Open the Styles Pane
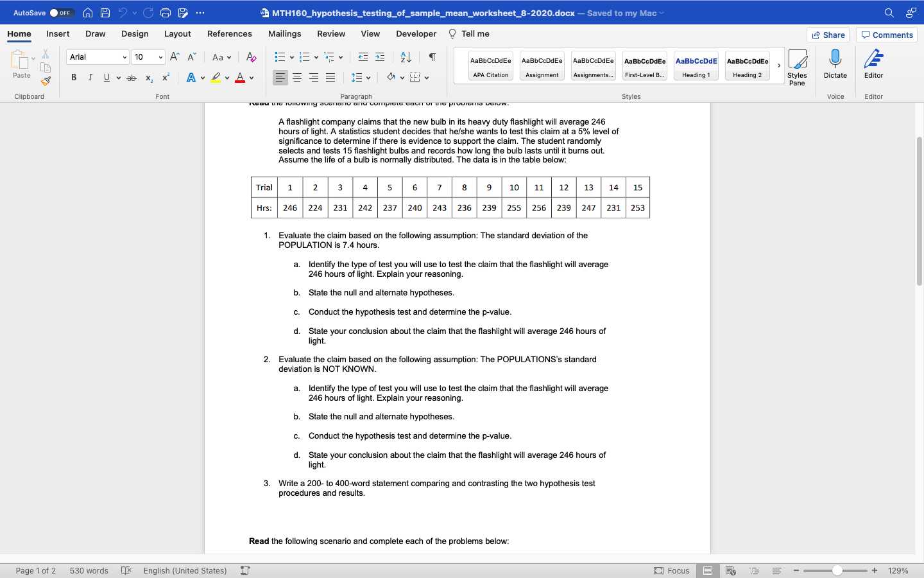This screenshot has height=578, width=924. click(x=798, y=66)
